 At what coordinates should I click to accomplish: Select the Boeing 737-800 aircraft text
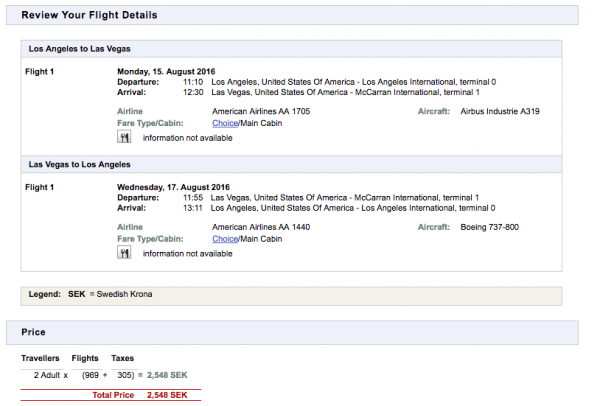[x=490, y=227]
